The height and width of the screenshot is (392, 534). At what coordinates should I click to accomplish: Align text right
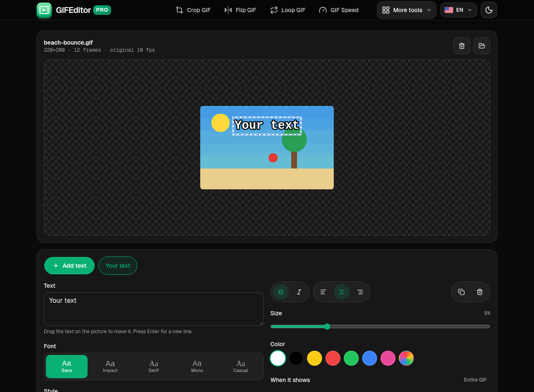(x=360, y=292)
